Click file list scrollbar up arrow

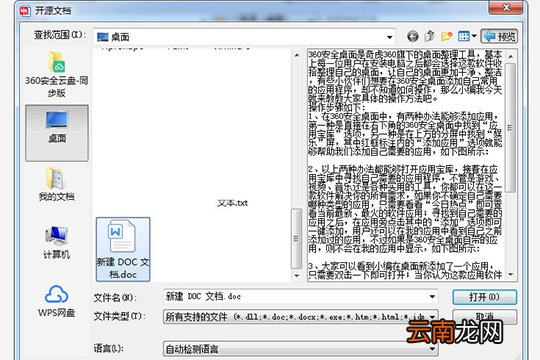click(x=297, y=55)
